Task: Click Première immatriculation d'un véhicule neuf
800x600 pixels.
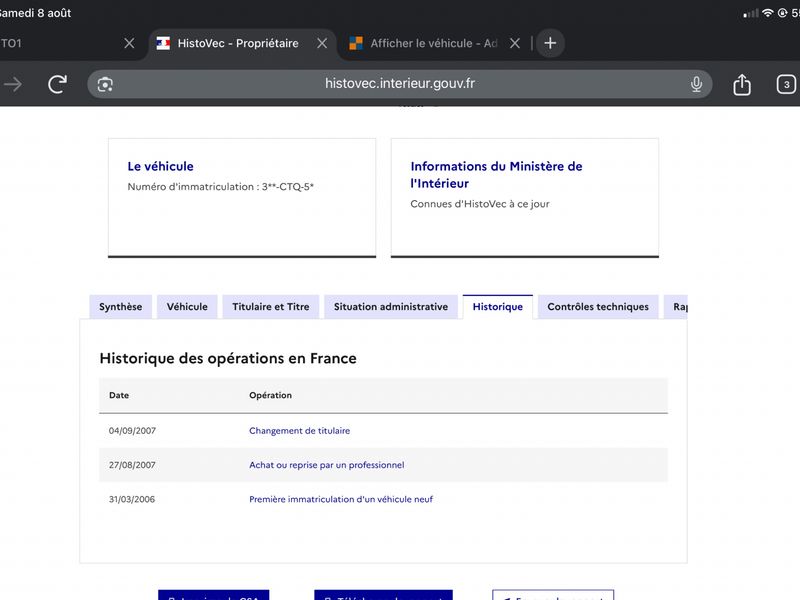Action: (x=341, y=499)
